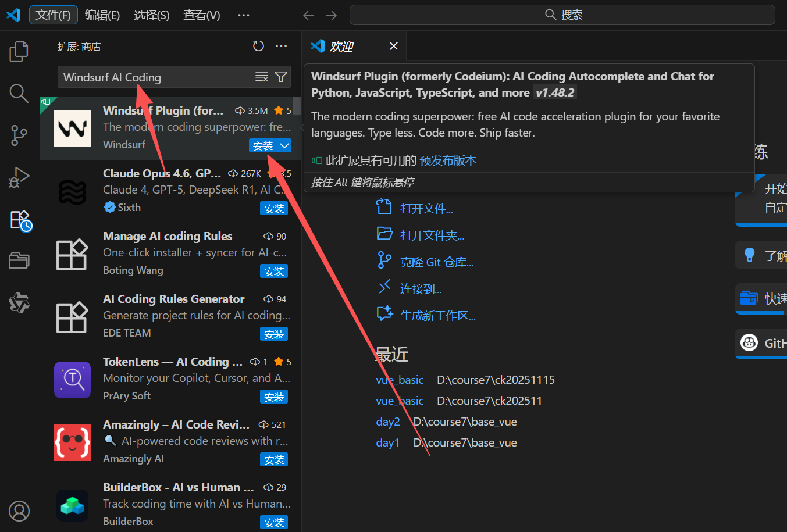Open the 查看(V) menu

[x=202, y=15]
